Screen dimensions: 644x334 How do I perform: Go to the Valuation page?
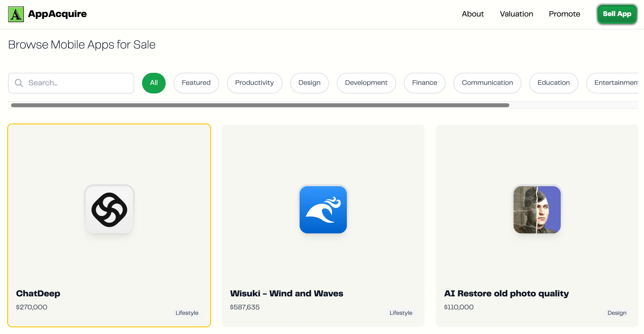(516, 14)
